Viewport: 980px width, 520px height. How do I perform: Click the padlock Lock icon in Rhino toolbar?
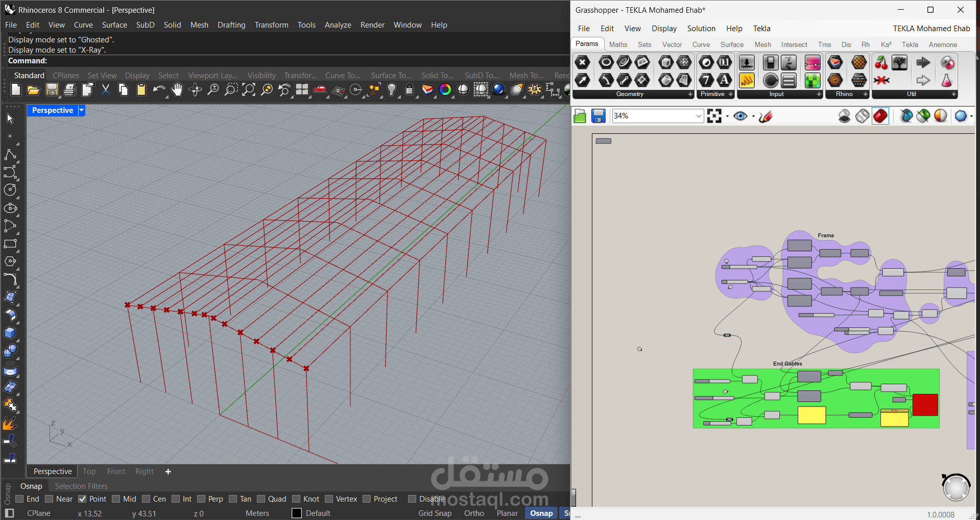tap(410, 90)
